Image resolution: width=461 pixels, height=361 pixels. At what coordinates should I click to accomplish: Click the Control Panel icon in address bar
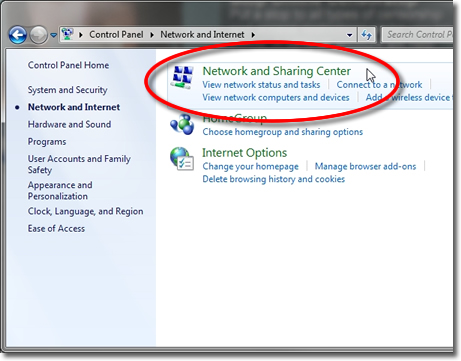point(68,34)
